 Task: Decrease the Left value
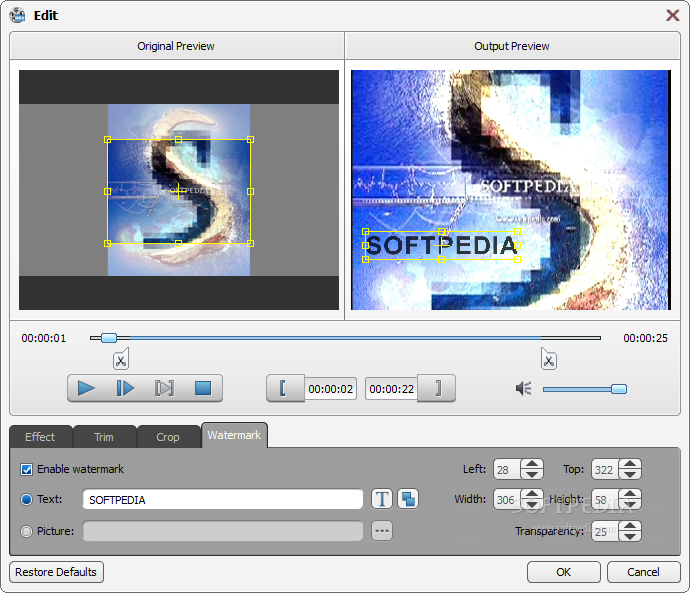click(532, 474)
